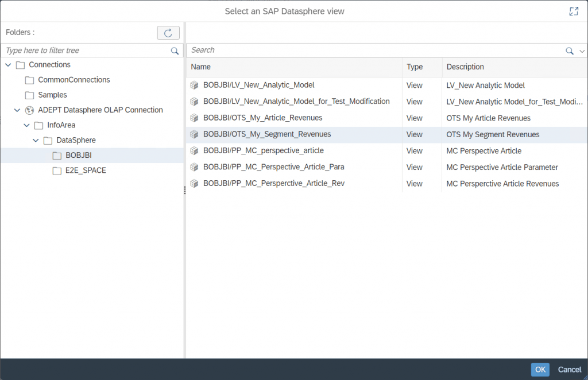Click the magnifier icon in tree filter
This screenshot has width=588, height=380.
175,51
